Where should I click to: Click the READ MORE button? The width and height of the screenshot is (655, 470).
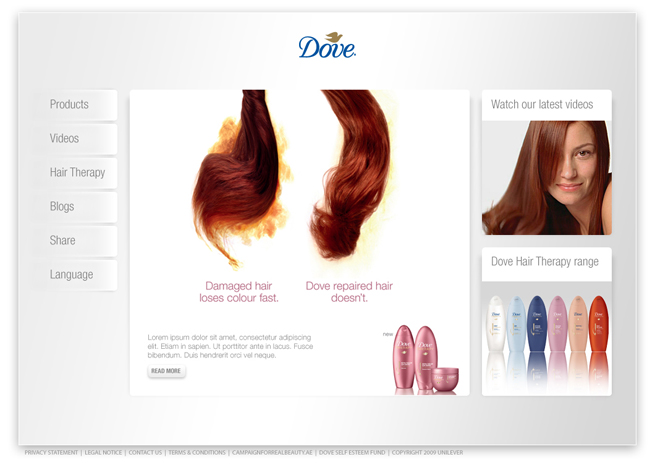click(x=166, y=371)
